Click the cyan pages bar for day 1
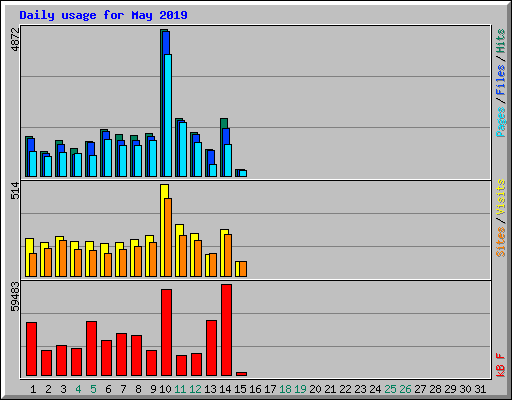The height and width of the screenshot is (400, 512). pyautogui.click(x=33, y=164)
